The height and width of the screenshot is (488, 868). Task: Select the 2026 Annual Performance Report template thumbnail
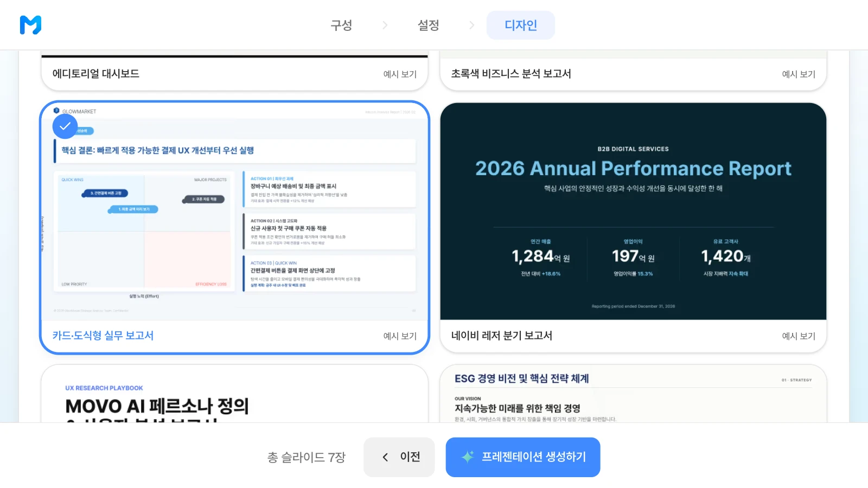pyautogui.click(x=633, y=211)
